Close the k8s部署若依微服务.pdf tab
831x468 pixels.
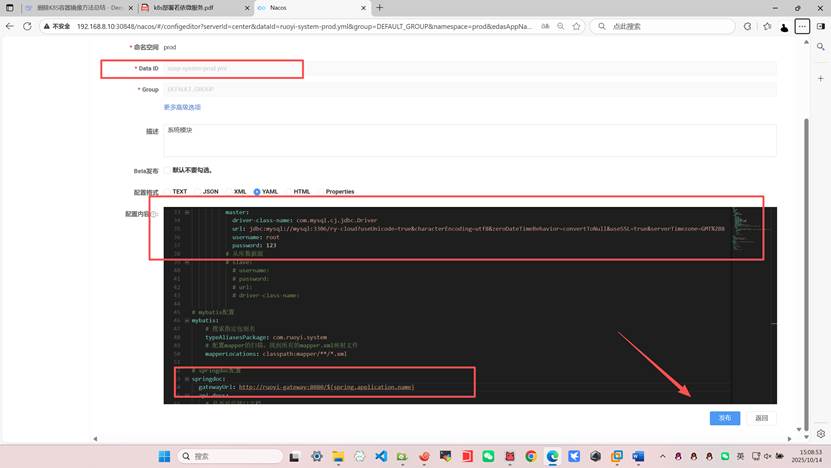pos(247,8)
